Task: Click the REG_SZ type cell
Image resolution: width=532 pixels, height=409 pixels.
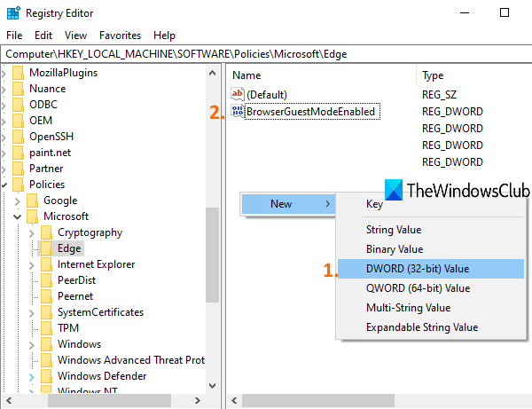Action: (439, 95)
